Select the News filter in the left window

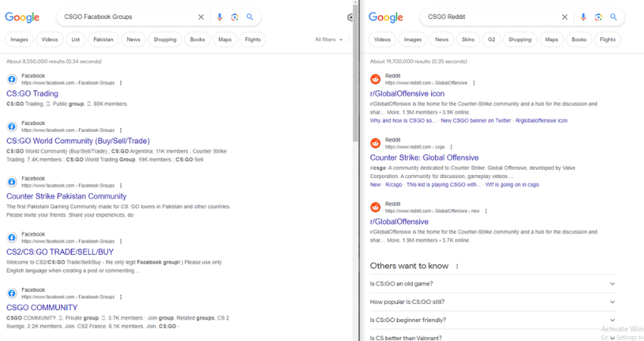tap(133, 39)
